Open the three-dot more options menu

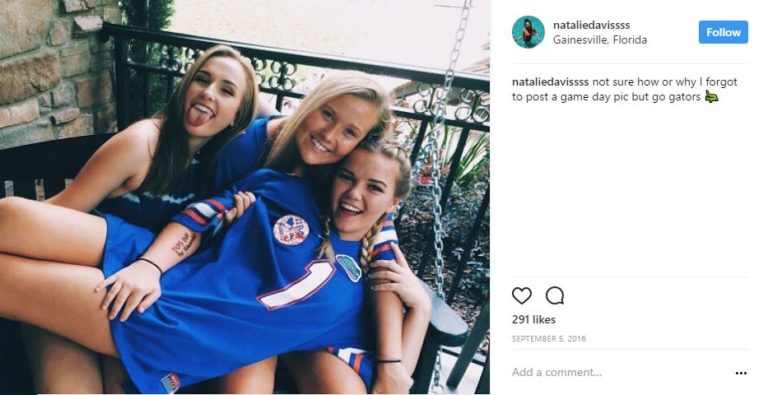pos(741,373)
